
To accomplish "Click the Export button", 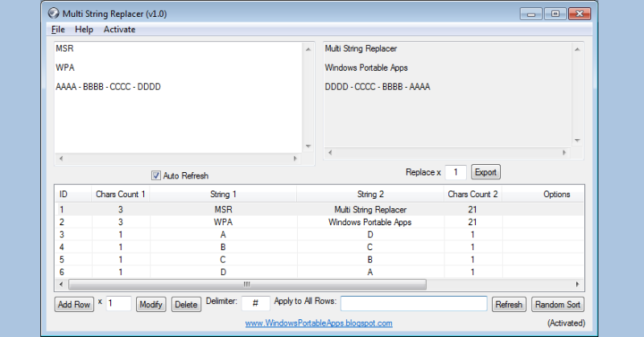I will (485, 172).
